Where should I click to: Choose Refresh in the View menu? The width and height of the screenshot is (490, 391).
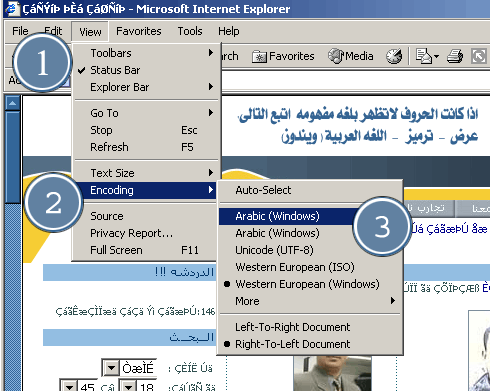pos(147,147)
